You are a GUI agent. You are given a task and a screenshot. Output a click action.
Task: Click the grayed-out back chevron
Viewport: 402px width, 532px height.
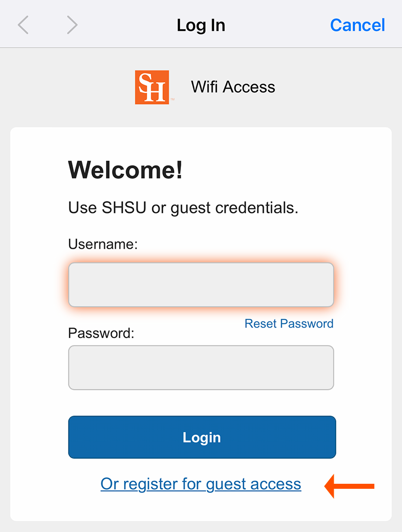23,24
